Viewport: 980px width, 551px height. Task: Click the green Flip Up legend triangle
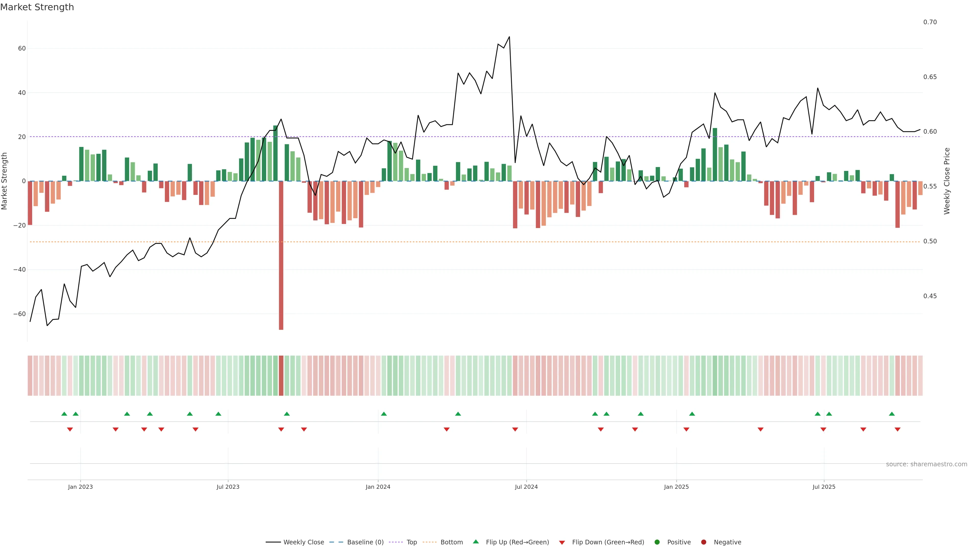pos(475,542)
